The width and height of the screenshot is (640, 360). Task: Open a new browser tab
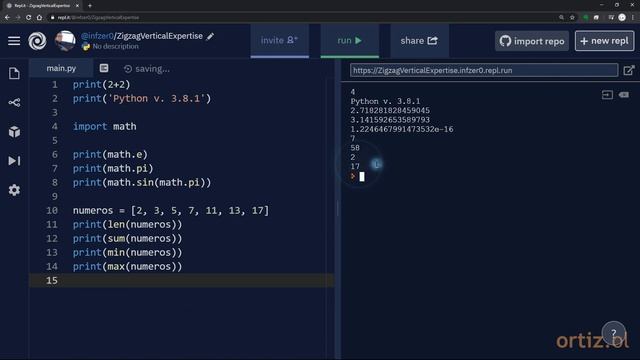point(90,6)
